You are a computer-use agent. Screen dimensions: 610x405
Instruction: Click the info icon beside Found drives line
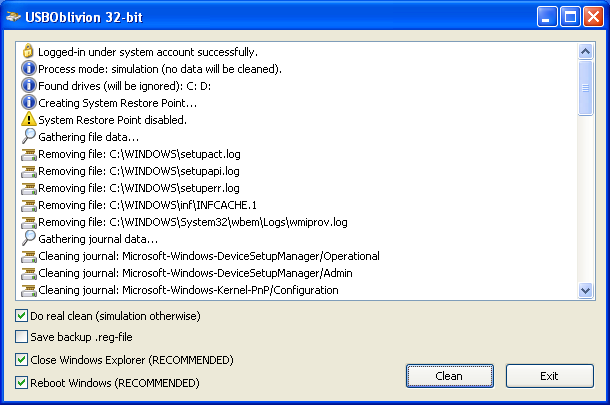pyautogui.click(x=29, y=85)
